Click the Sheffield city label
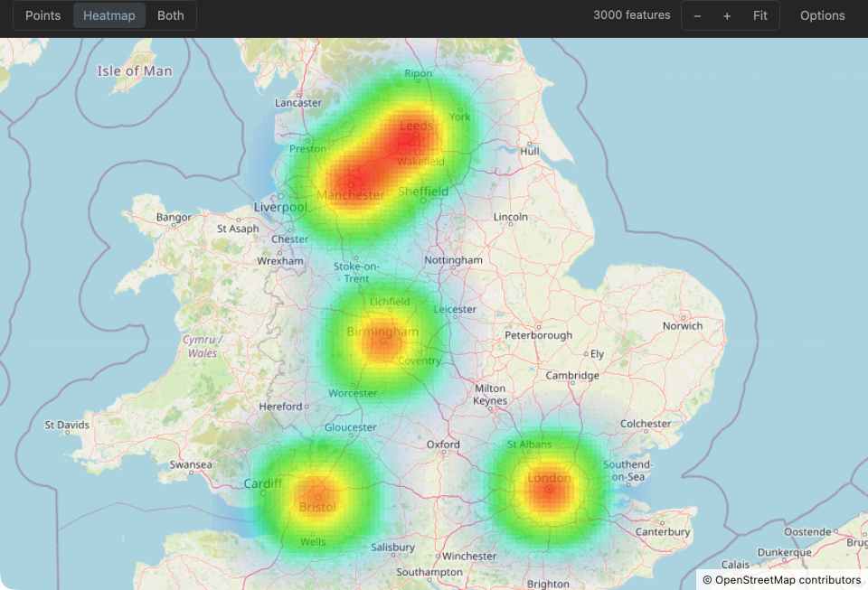The width and height of the screenshot is (868, 590). 423,192
